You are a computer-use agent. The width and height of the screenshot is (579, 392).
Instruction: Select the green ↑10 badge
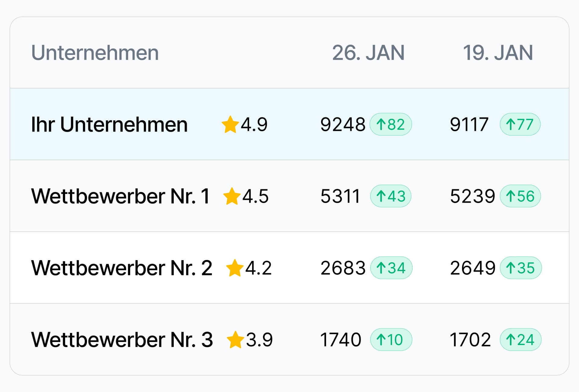(x=391, y=340)
